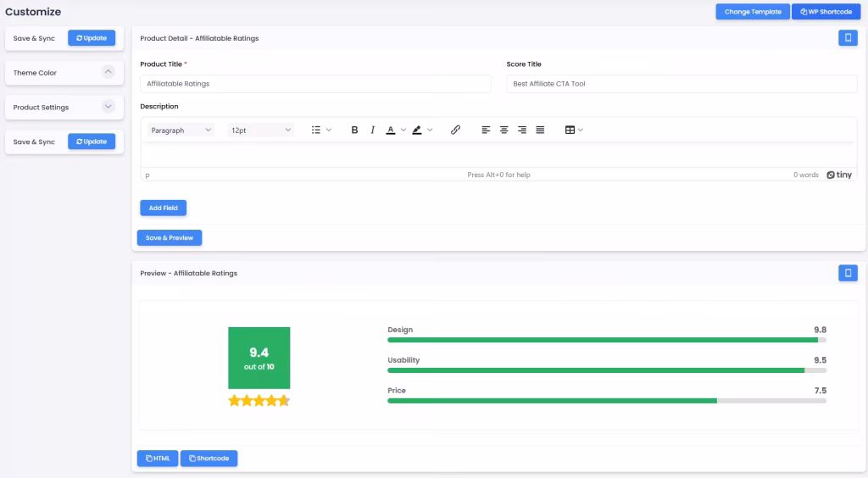Click the Design rating progress bar
Screen dimensions: 868x478
(x=607, y=340)
